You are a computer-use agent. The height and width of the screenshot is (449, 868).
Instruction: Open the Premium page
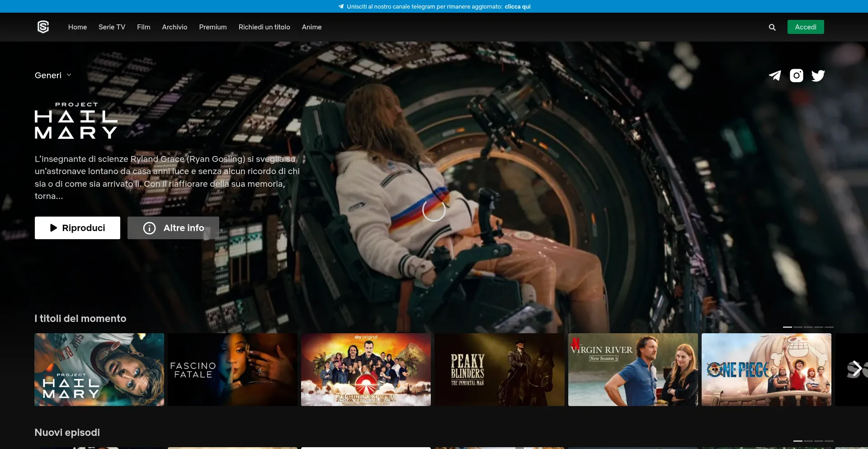click(213, 27)
